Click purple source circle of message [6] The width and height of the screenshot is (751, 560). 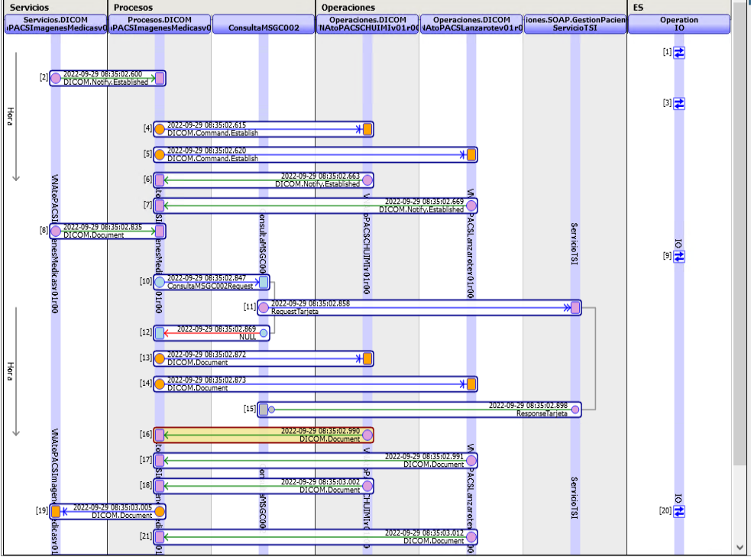tap(367, 180)
